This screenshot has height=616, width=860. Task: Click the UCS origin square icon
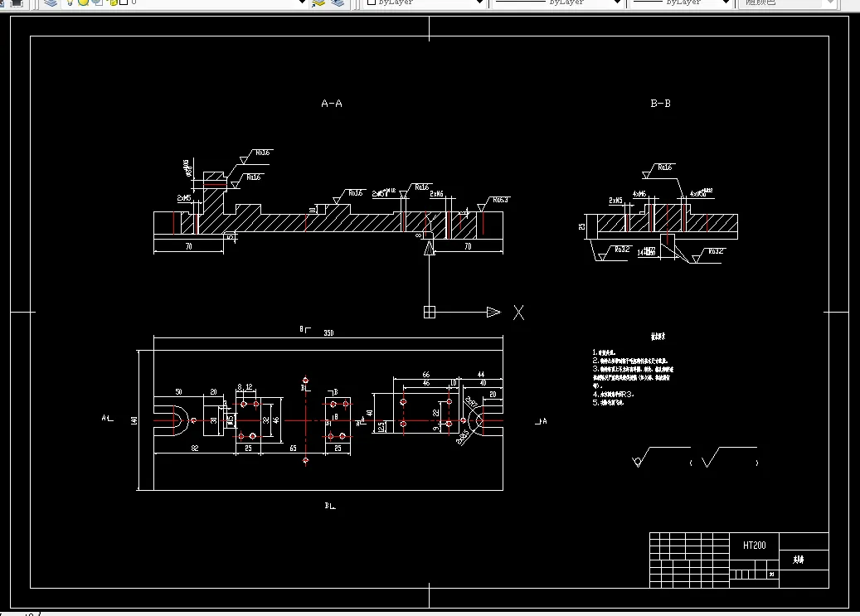coord(430,312)
